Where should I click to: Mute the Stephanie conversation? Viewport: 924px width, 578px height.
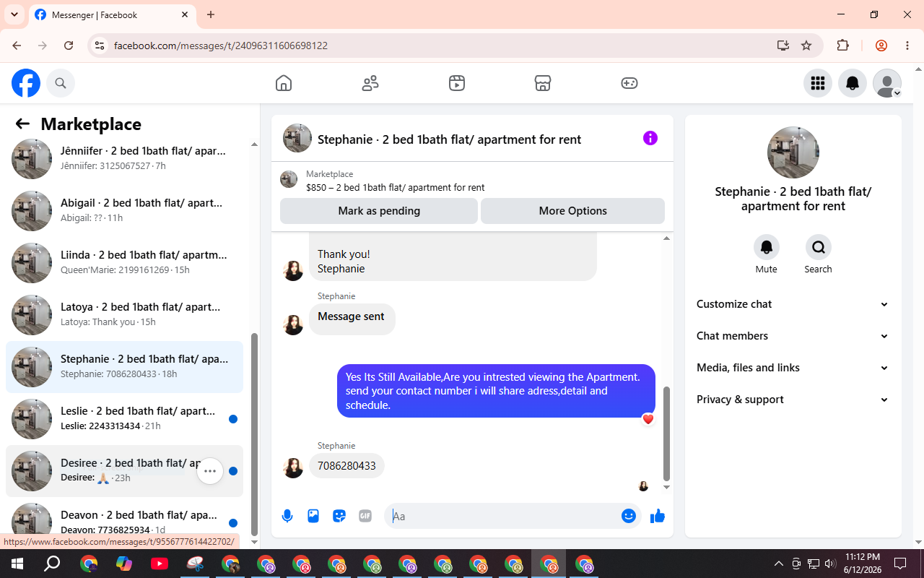tap(767, 247)
